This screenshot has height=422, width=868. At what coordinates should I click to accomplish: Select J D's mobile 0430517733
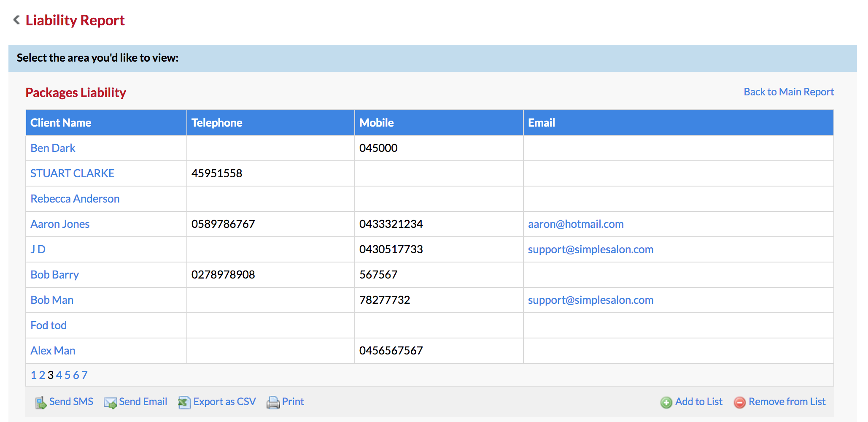coord(391,249)
